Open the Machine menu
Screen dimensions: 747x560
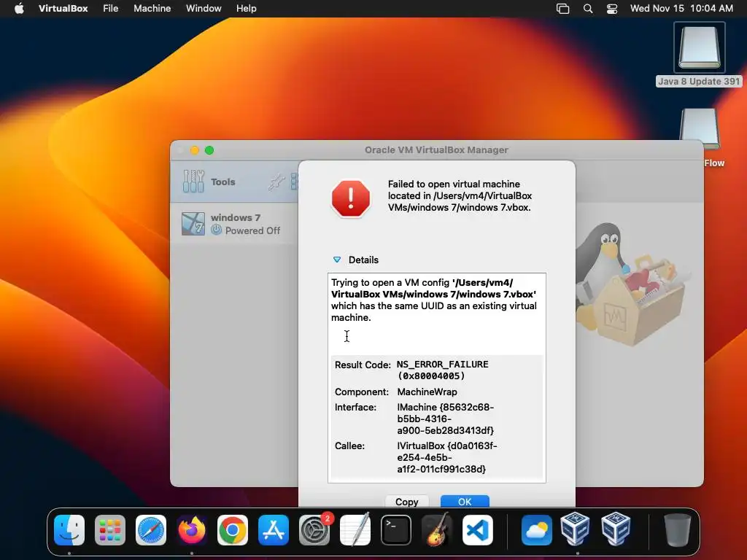click(x=152, y=9)
